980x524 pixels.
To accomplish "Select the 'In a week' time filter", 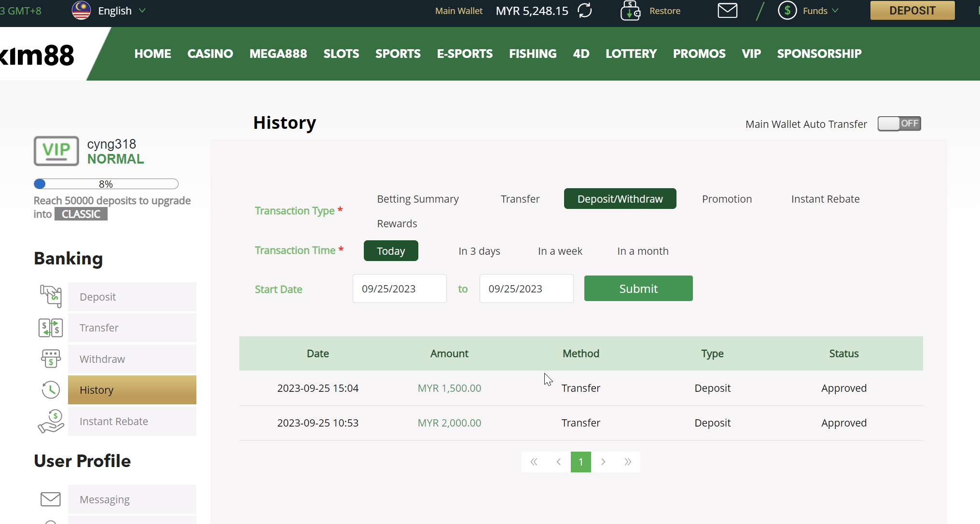I will coord(560,251).
